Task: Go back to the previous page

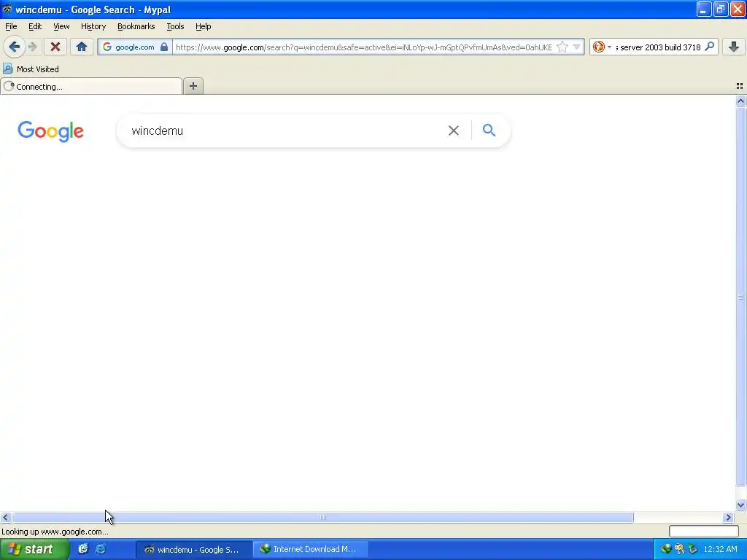Action: (x=15, y=47)
